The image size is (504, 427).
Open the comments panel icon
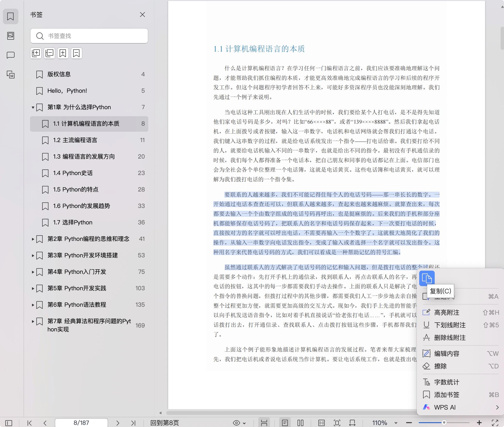[10, 55]
